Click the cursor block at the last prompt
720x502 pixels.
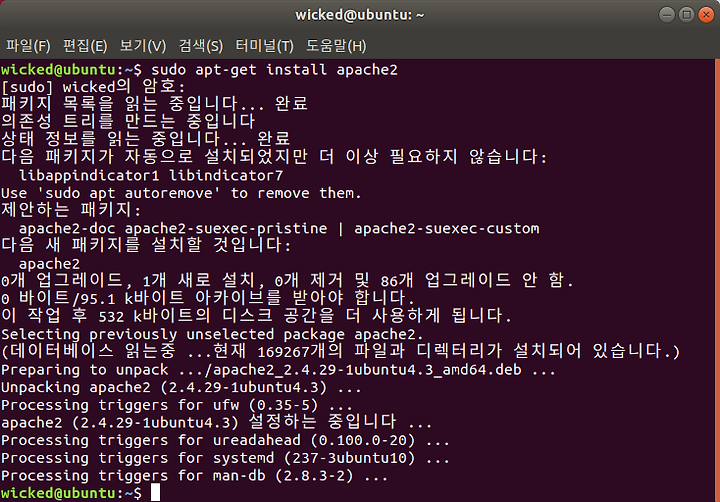[155, 493]
